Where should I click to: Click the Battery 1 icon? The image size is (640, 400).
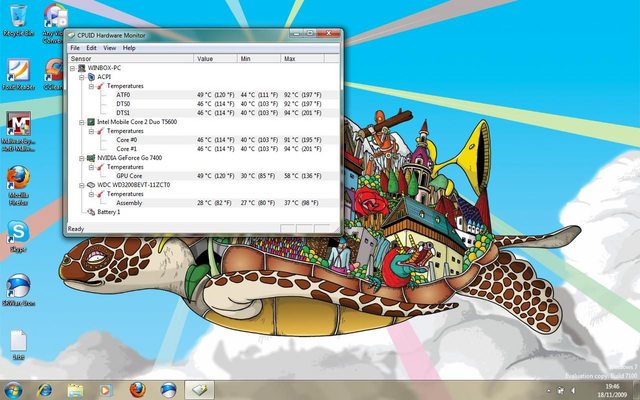pyautogui.click(x=91, y=212)
